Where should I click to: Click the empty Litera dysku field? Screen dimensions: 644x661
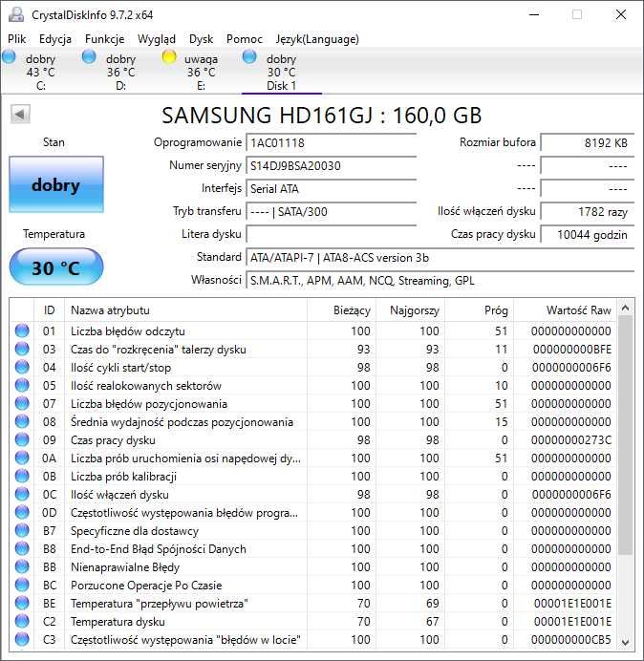[332, 234]
